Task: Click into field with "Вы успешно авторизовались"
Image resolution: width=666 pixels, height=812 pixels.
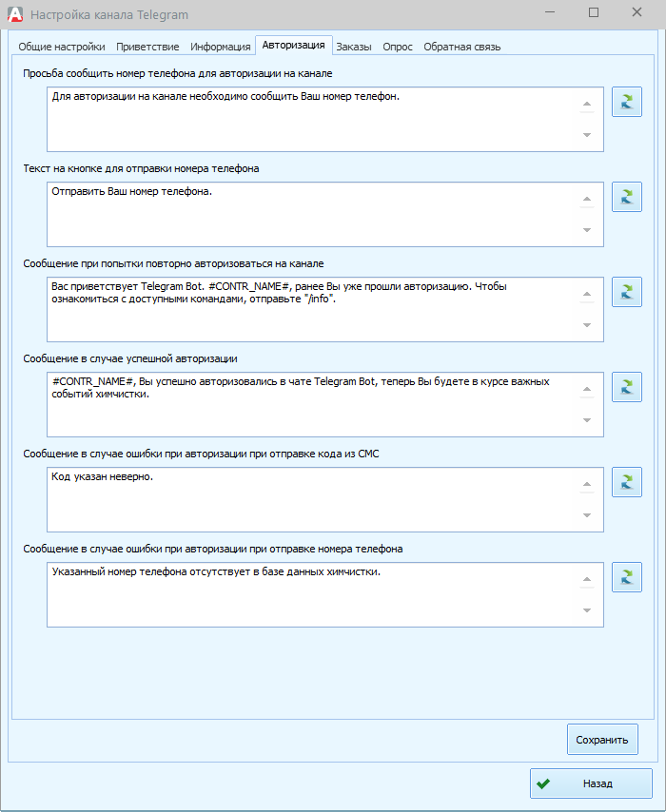Action: (325, 404)
